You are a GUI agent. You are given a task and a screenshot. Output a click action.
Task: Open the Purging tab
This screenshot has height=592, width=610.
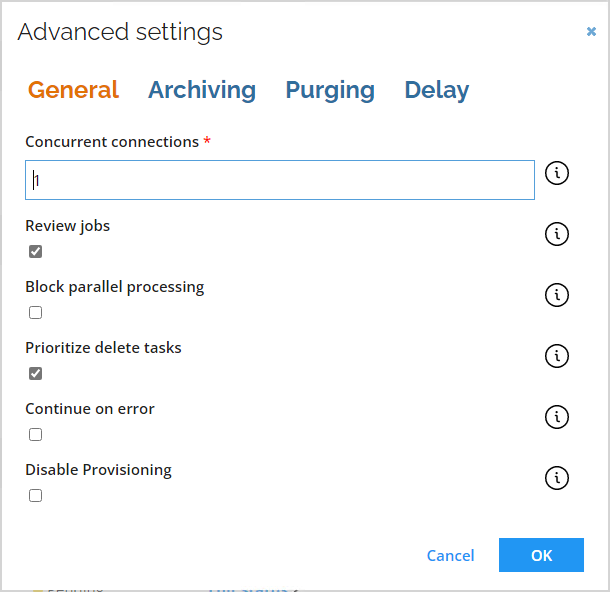[330, 90]
